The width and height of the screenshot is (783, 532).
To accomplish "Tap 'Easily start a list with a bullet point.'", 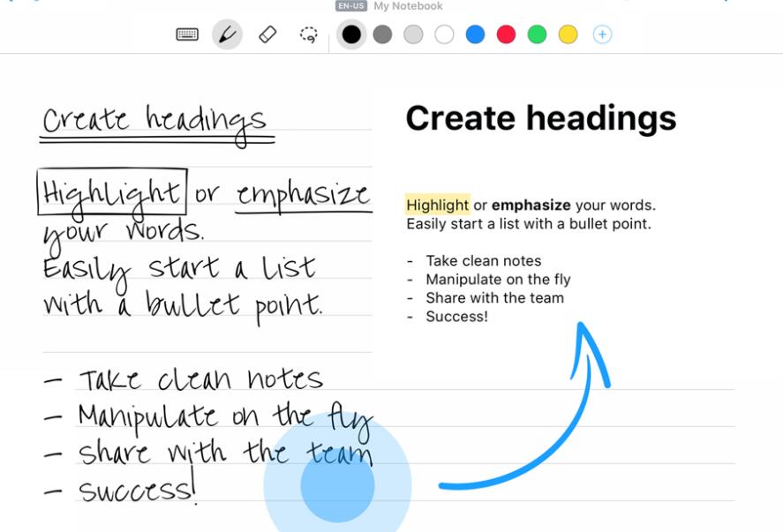I will (x=529, y=223).
